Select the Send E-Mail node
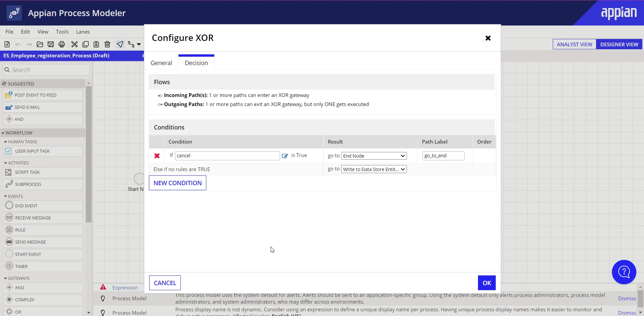The width and height of the screenshot is (644, 316). tap(43, 107)
